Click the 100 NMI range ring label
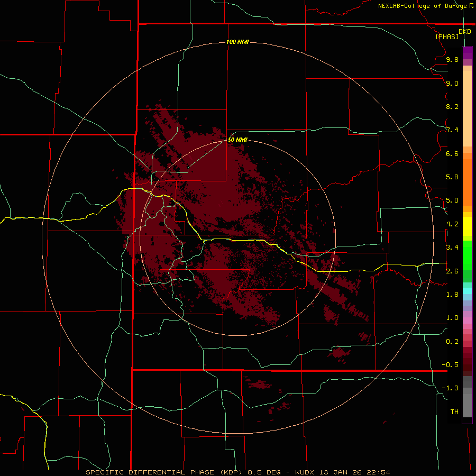 point(237,42)
